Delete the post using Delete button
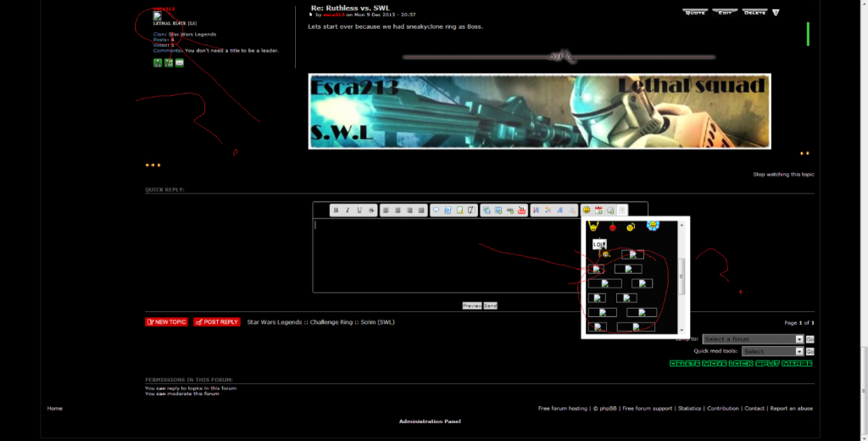868x441 pixels. click(x=754, y=12)
